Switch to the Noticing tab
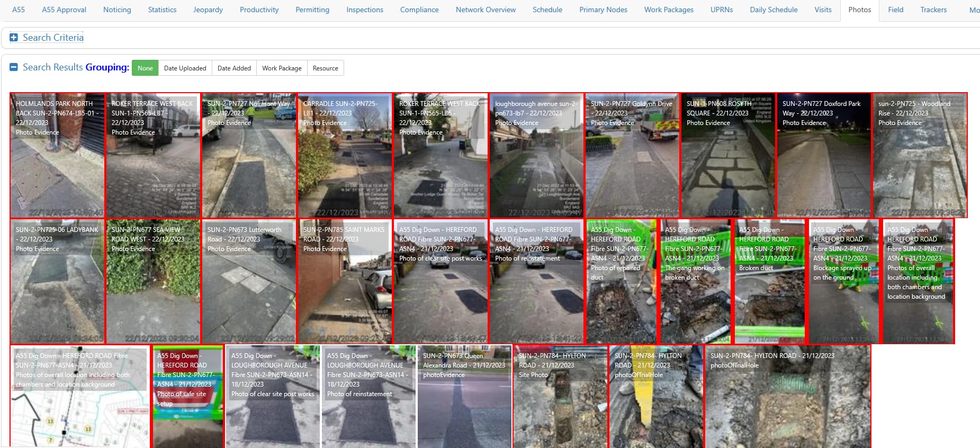Viewport: 980px width, 448px height. click(117, 10)
